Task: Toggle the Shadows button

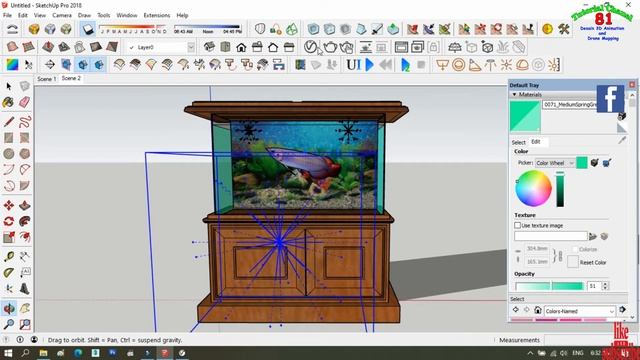Action: 88,29
